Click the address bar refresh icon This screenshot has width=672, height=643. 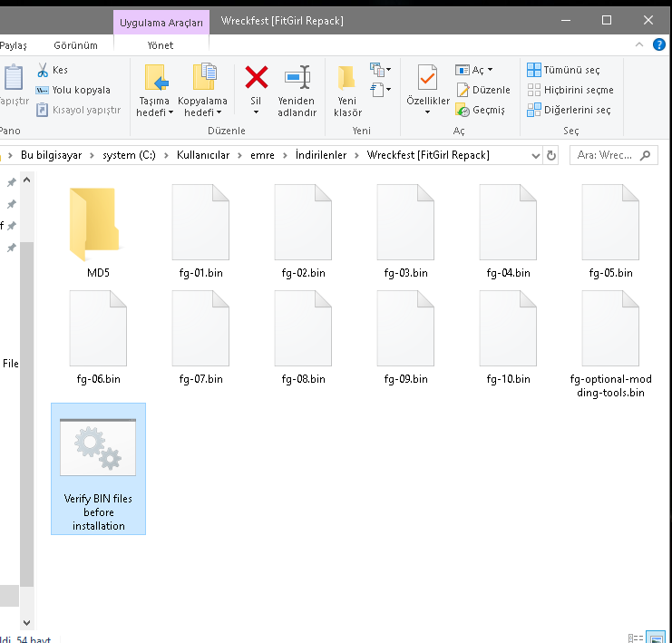[551, 155]
